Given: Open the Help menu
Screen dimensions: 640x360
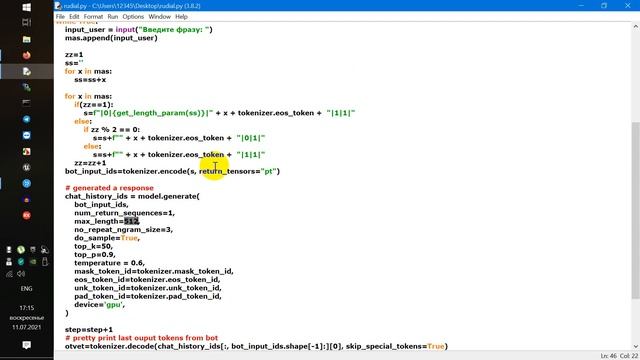Looking at the screenshot, I should (181, 17).
